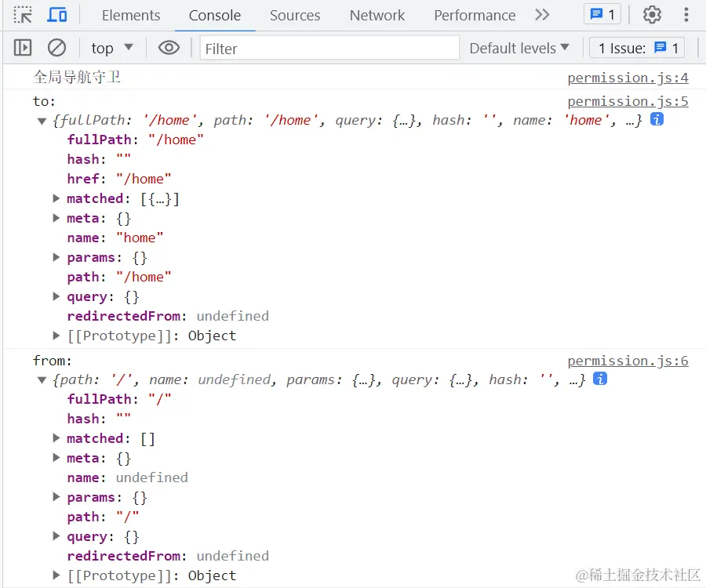
Task: Select the 全局导航守卫 log message
Action: 77,78
